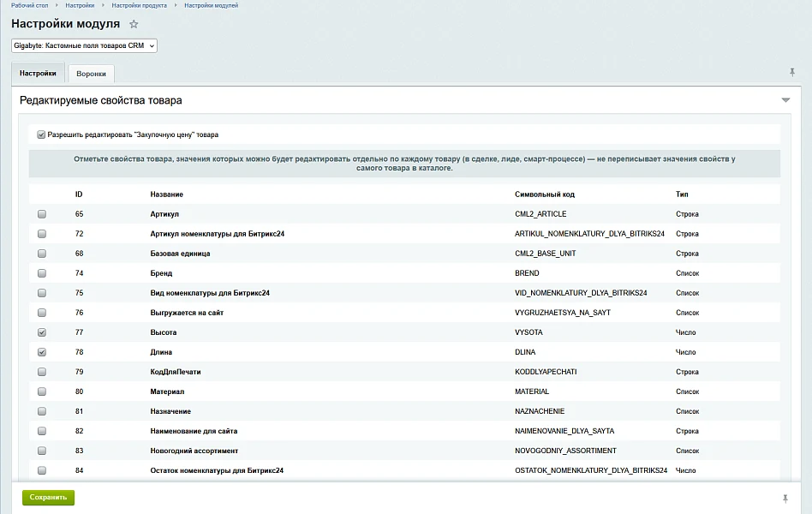Viewport: 812px width, 514px height.
Task: Check the box for ID 72 row
Action: click(42, 234)
